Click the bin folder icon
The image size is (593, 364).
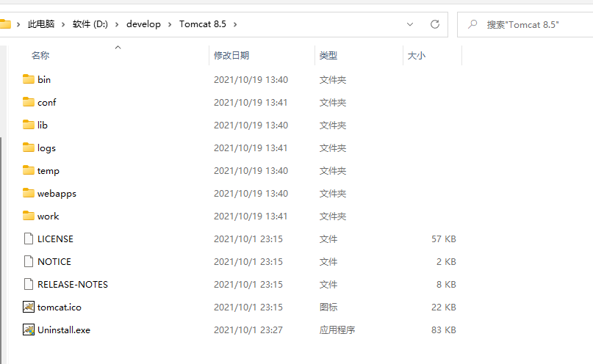click(x=29, y=79)
